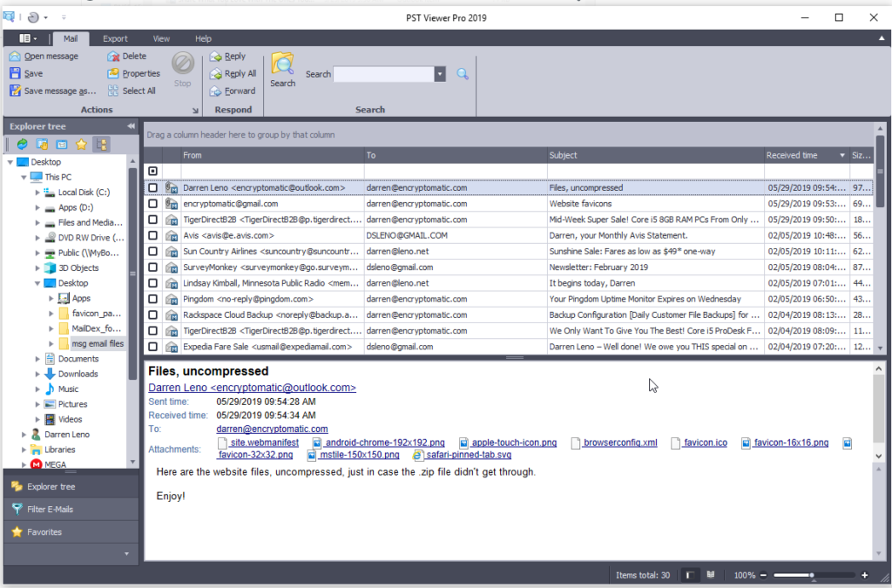
Task: Click the yellow star icon in the Explorer tree toolbar
Action: (x=81, y=145)
